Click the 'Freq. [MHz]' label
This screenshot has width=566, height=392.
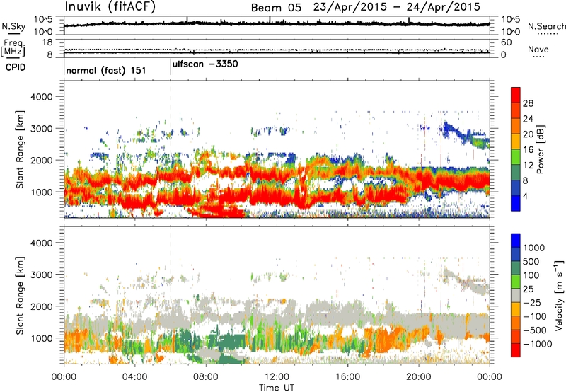coord(13,47)
